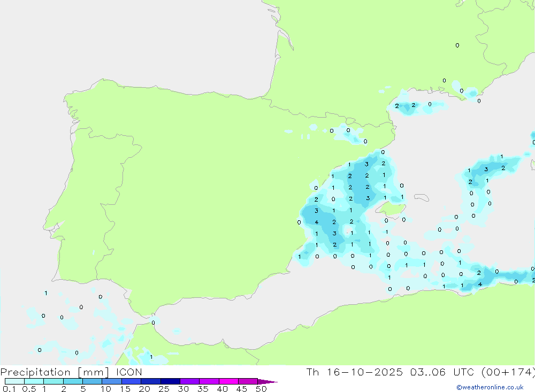Click the "0.1" legend scale label
The height and width of the screenshot is (392, 535).
pyautogui.click(x=9, y=389)
